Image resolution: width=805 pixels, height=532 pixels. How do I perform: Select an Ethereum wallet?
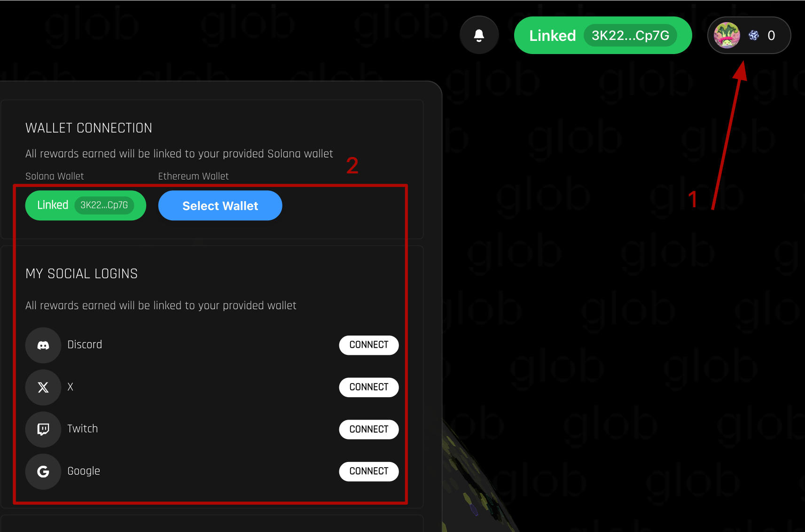point(220,205)
